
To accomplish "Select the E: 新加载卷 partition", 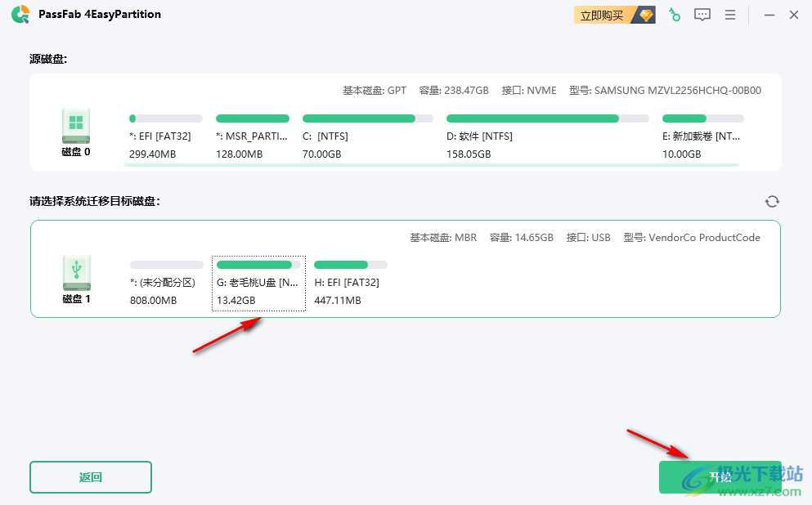I will pyautogui.click(x=702, y=136).
